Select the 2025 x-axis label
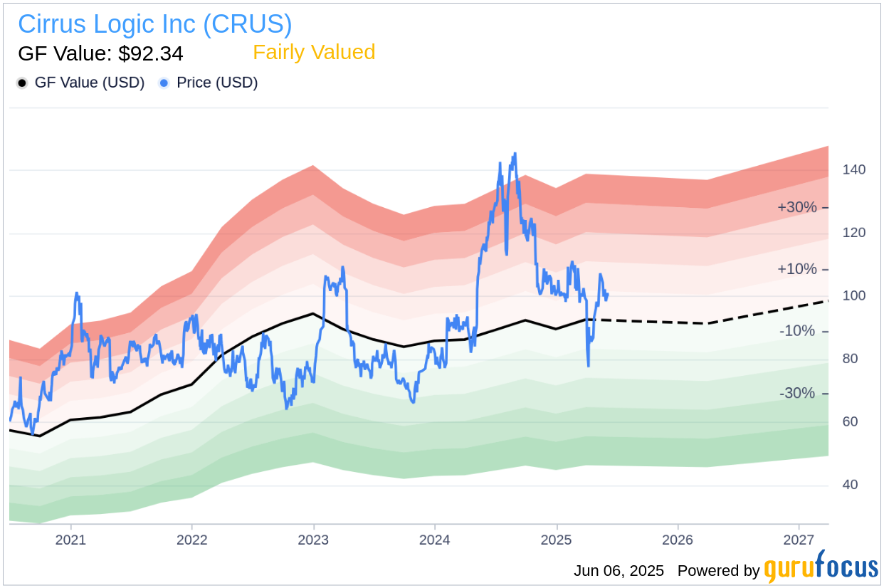This screenshot has height=588, width=884. [556, 540]
